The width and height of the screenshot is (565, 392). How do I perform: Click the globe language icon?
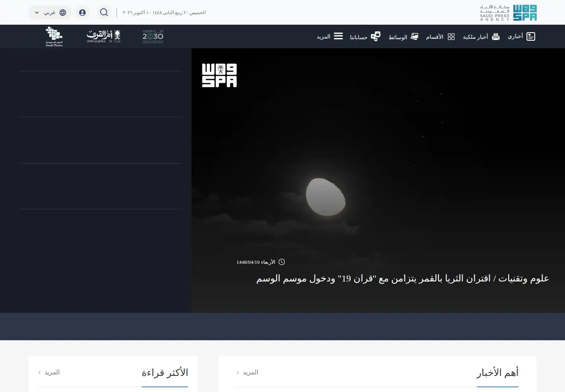[x=63, y=13]
